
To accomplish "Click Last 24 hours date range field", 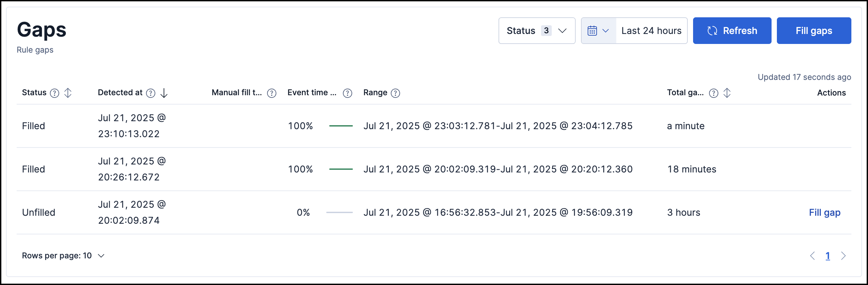I will click(x=651, y=31).
